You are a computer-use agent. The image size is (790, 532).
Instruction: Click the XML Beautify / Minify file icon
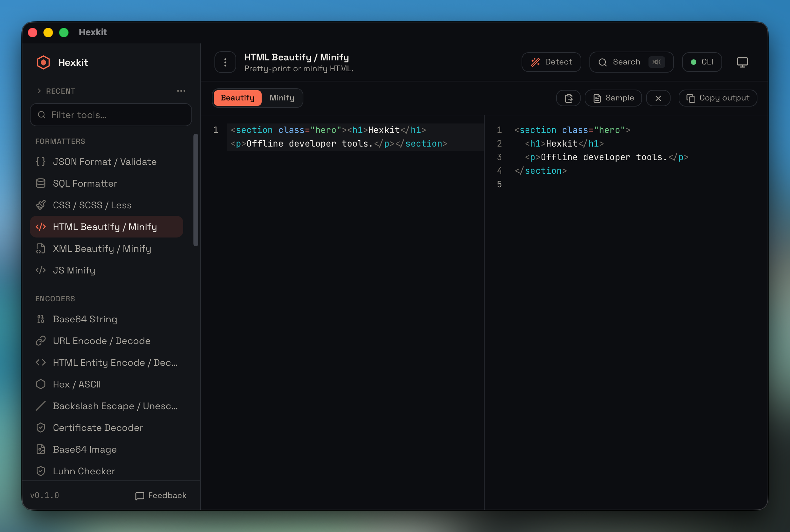coord(41,249)
